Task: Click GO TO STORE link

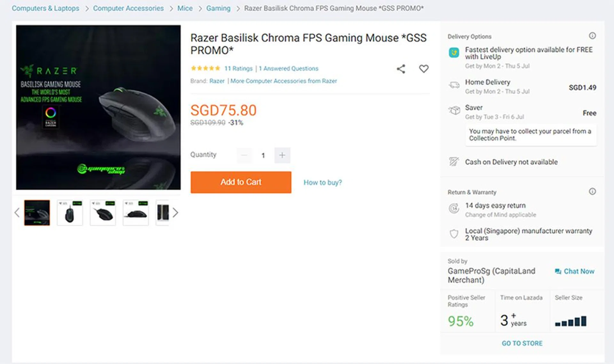Action: (522, 343)
